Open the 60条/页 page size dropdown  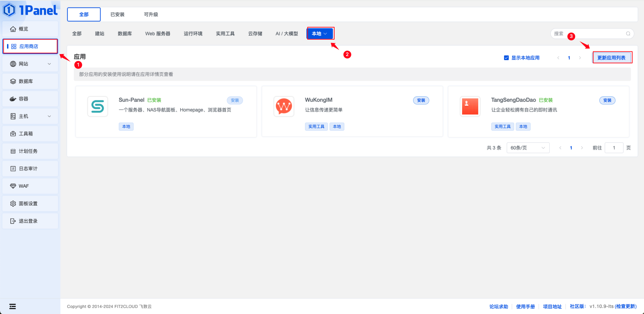tap(528, 148)
